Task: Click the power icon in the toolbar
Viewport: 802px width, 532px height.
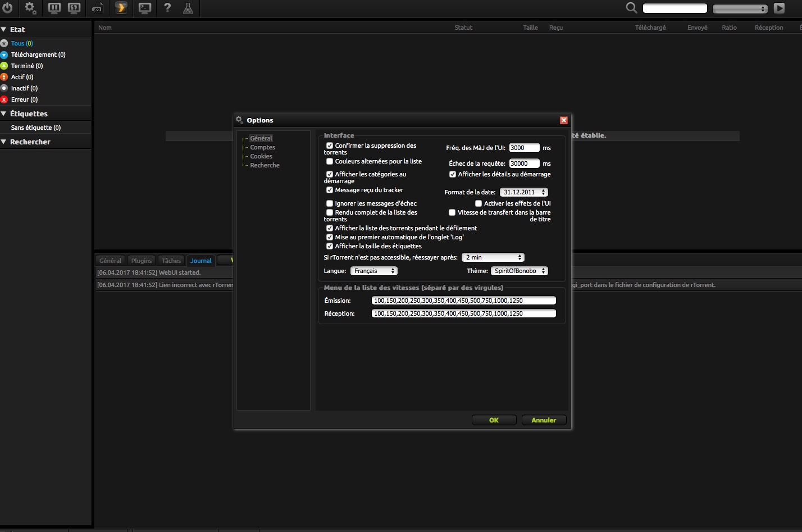Action: pyautogui.click(x=8, y=8)
